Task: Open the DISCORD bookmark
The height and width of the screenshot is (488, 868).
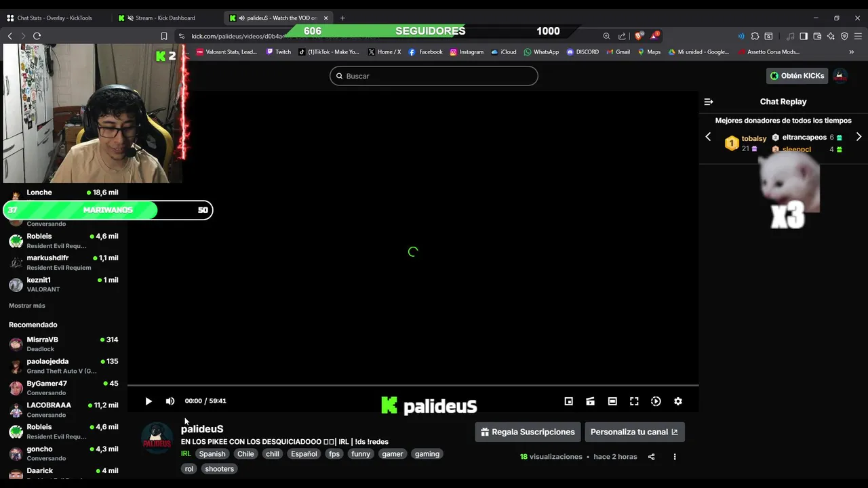Action: coord(583,52)
